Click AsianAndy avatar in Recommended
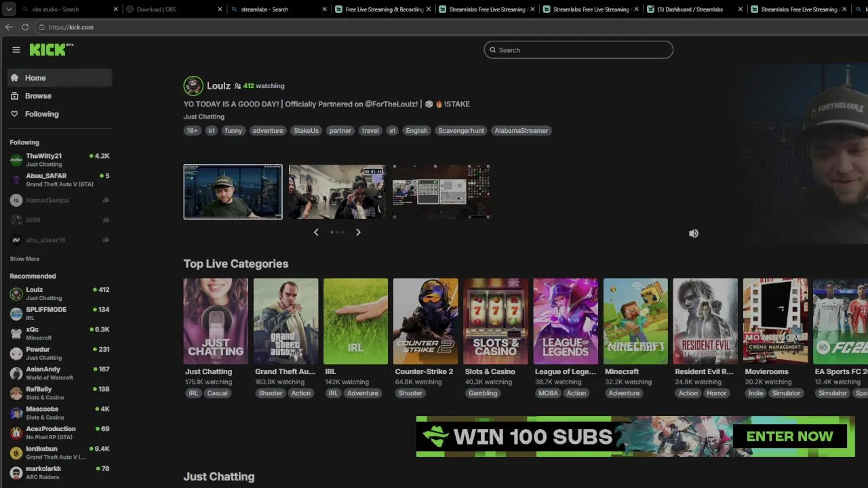Screen dimensions: 868x488 click(16, 373)
